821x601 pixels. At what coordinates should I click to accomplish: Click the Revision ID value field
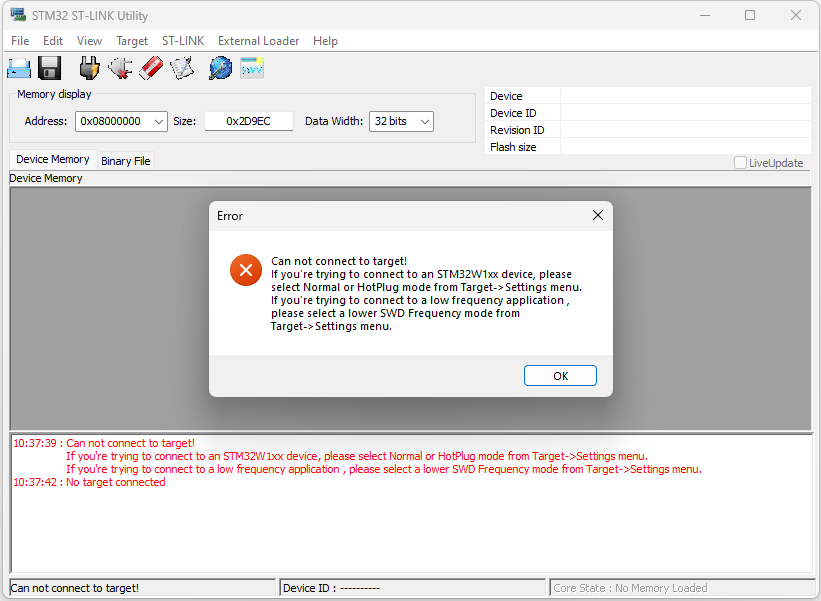coord(685,130)
